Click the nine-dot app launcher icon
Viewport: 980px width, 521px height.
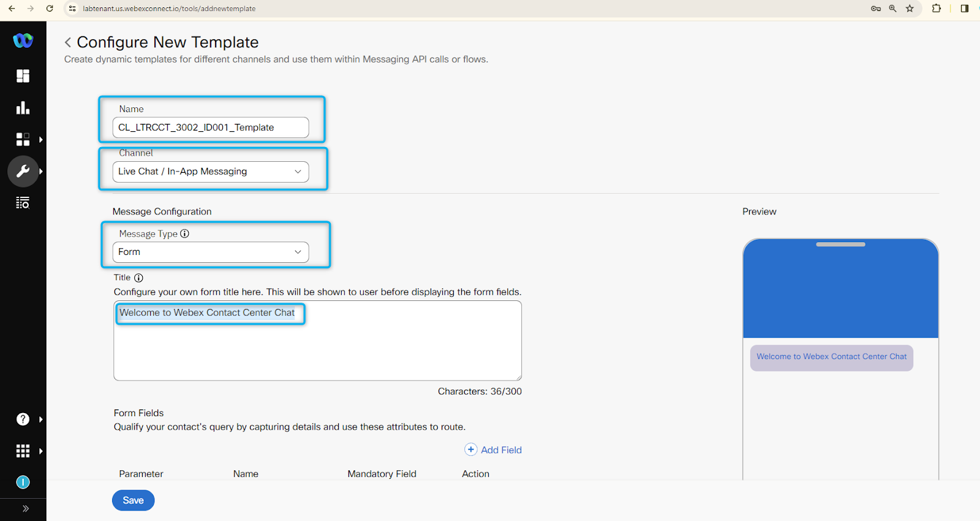(x=23, y=451)
